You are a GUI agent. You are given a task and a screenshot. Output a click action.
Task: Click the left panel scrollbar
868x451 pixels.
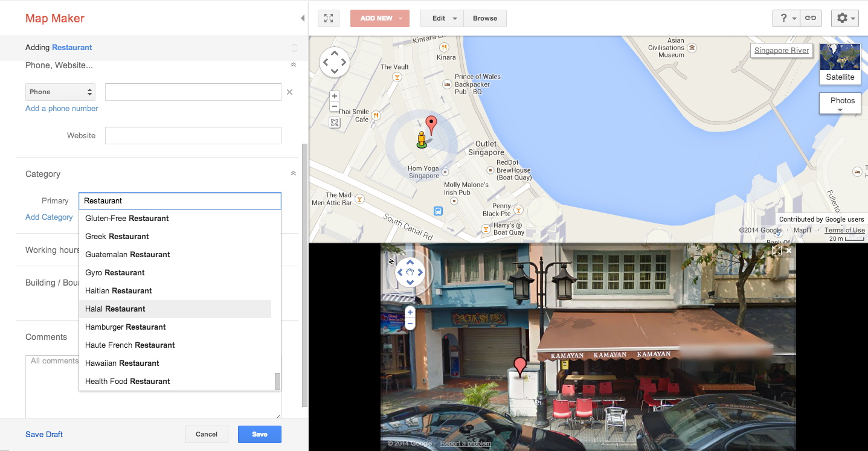click(x=304, y=275)
